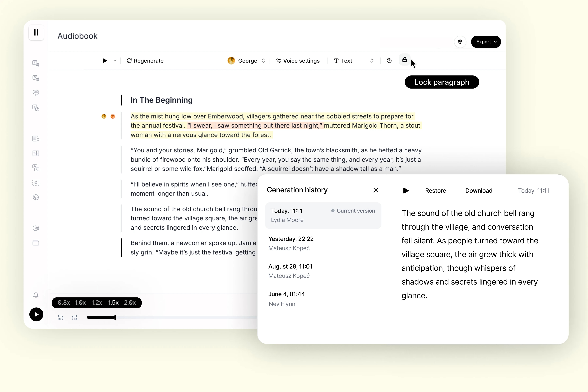The image size is (588, 392).
Task: Toggle pause with the top-left pause button
Action: coord(36,33)
